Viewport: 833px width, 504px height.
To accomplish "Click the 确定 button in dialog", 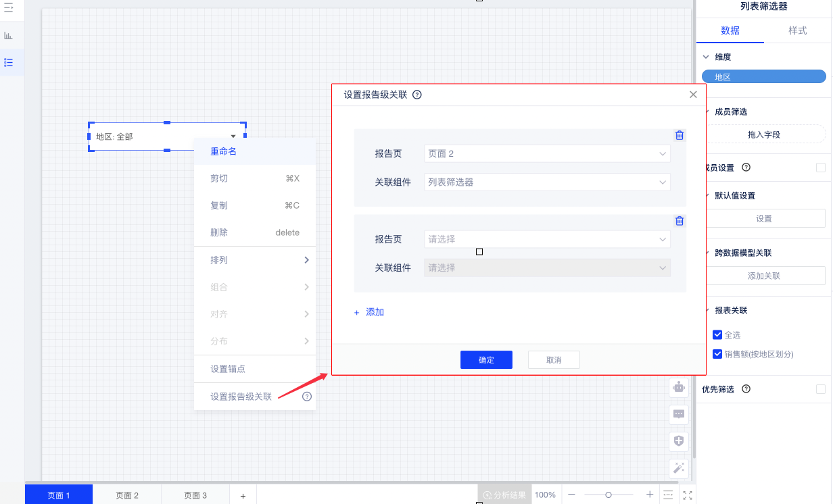I will coord(486,360).
